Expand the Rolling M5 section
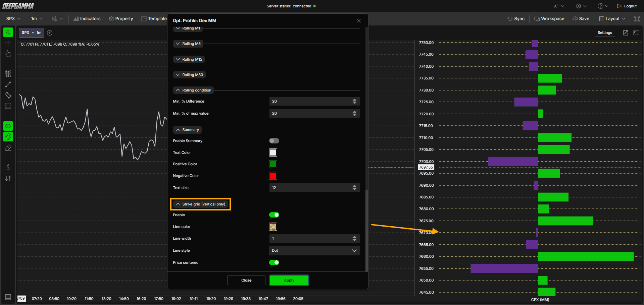 [x=188, y=44]
